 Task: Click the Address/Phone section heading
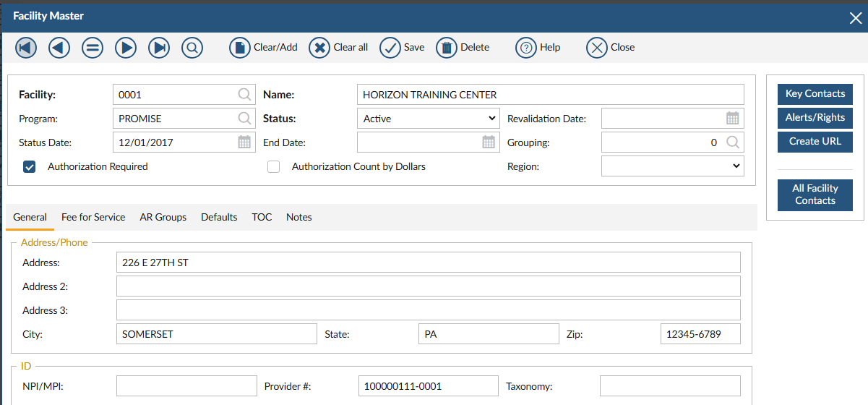point(54,242)
